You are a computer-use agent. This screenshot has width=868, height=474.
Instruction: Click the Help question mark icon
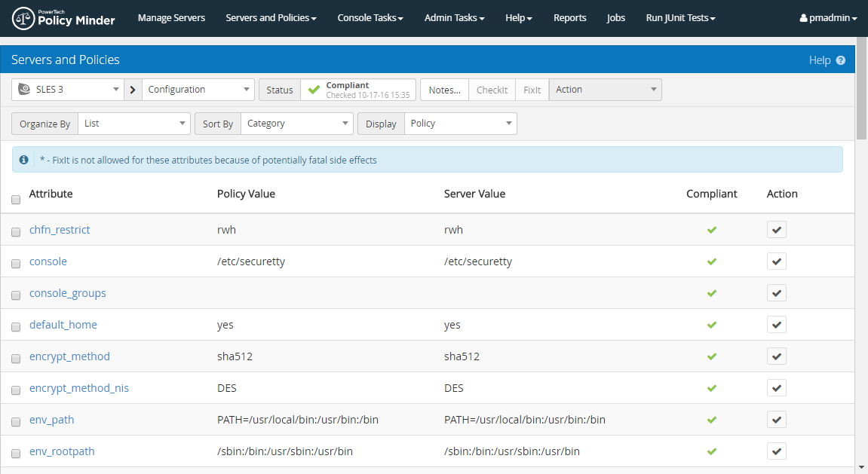click(x=840, y=60)
